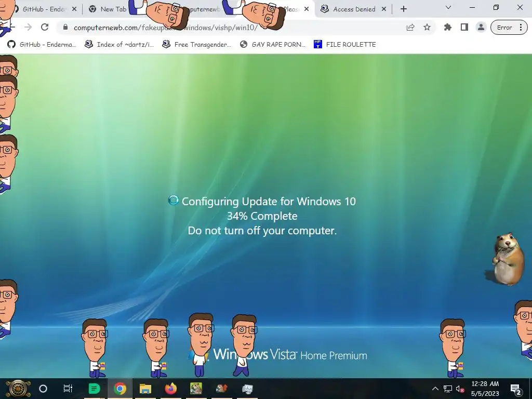Share this page using the share icon

(x=410, y=28)
